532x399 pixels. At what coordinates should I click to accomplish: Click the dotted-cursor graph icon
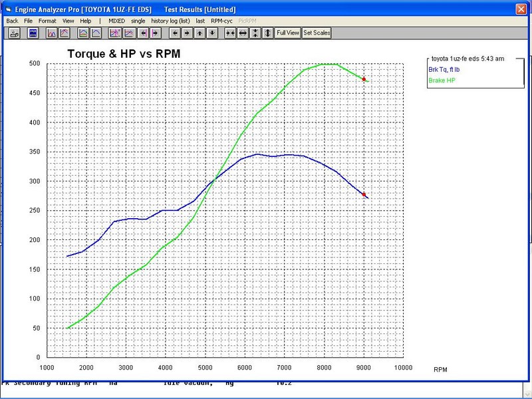[115, 33]
